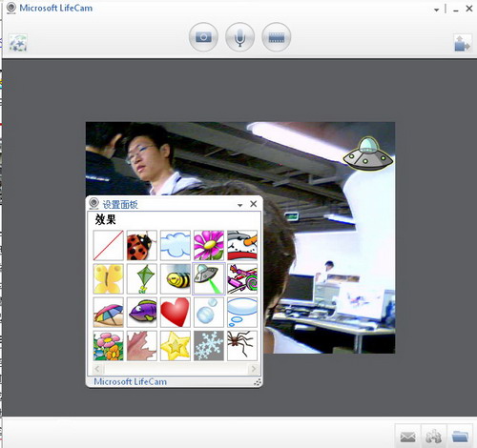
Task: Click the people sharing icon in bottom bar
Action: pyautogui.click(x=434, y=437)
